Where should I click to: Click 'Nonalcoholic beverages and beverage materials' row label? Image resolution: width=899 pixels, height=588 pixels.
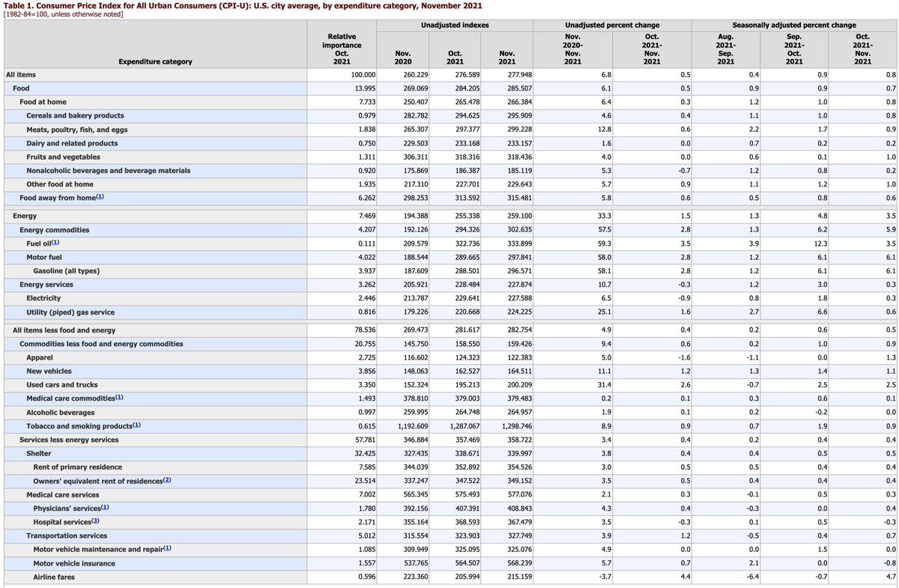pos(108,171)
